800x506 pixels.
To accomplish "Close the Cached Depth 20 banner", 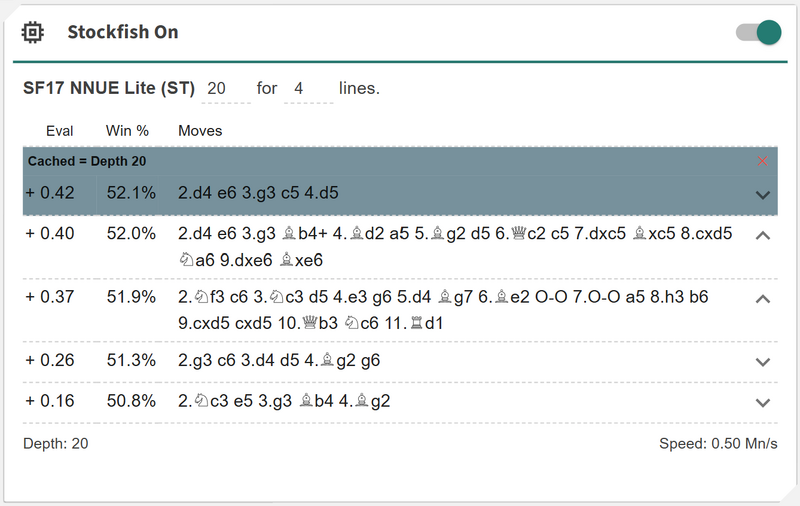I will click(x=763, y=161).
